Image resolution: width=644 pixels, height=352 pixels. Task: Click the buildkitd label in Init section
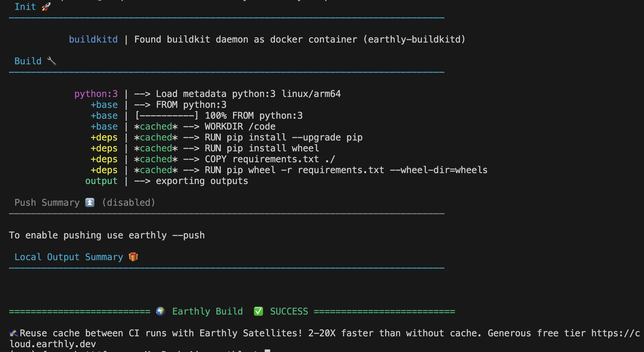point(93,39)
